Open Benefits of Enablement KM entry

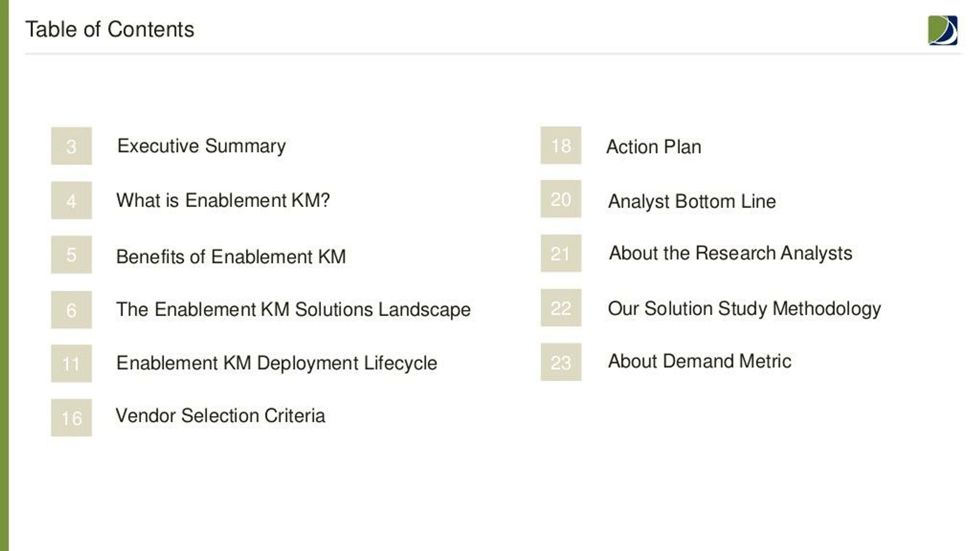pos(231,256)
